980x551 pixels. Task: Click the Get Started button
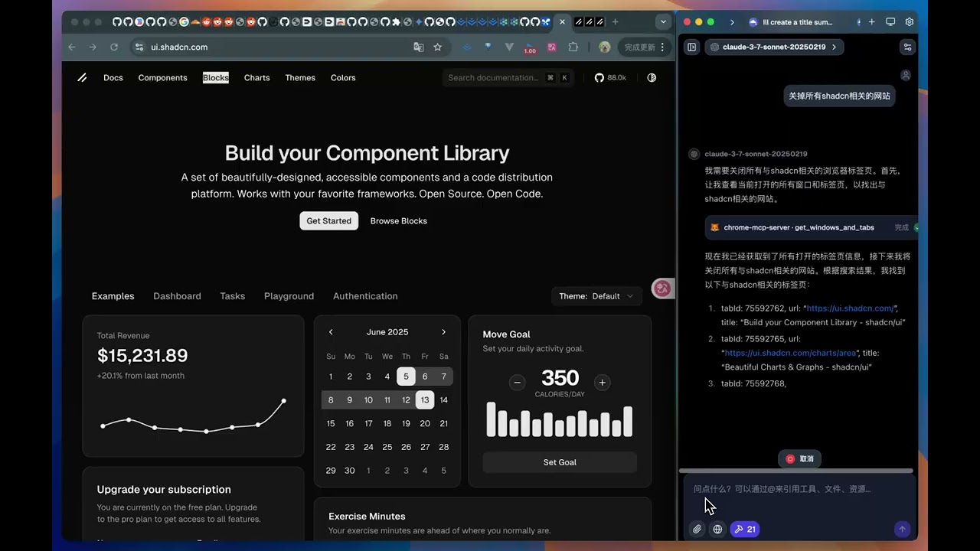click(328, 220)
